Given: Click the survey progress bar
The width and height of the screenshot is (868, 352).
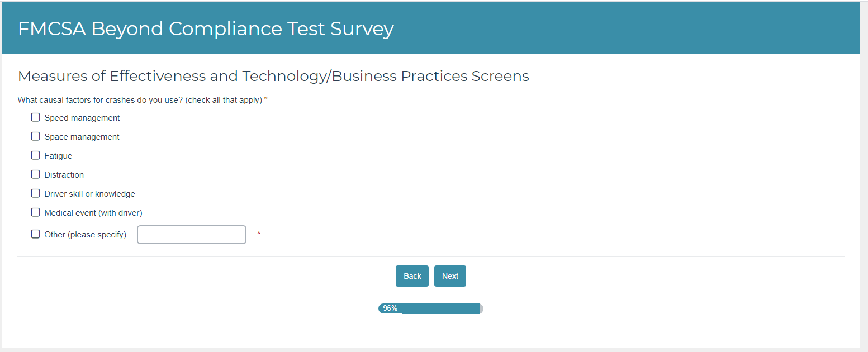Looking at the screenshot, I should point(442,308).
